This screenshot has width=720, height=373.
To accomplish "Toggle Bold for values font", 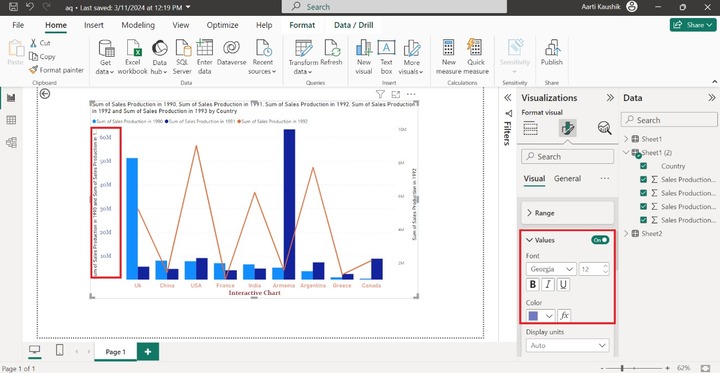I will pos(533,284).
